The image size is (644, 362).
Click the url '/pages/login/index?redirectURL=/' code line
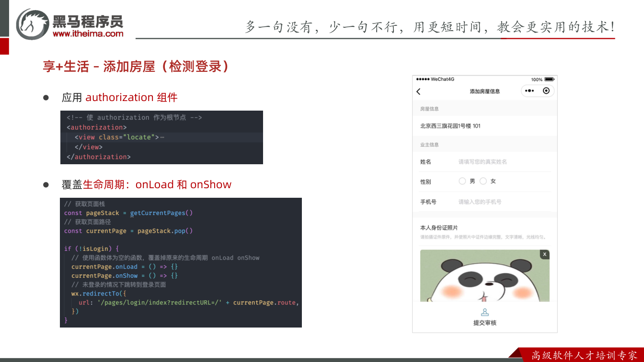189,303
